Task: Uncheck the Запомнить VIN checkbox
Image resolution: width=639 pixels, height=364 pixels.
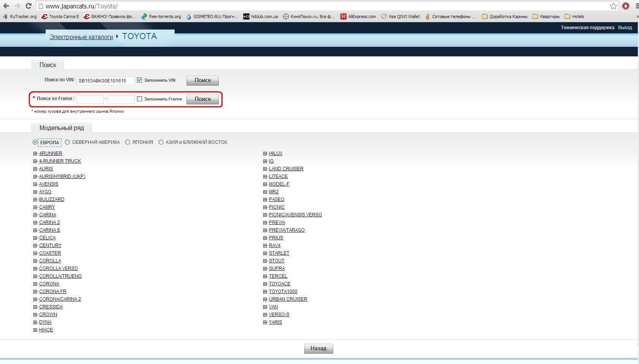Action: [139, 80]
